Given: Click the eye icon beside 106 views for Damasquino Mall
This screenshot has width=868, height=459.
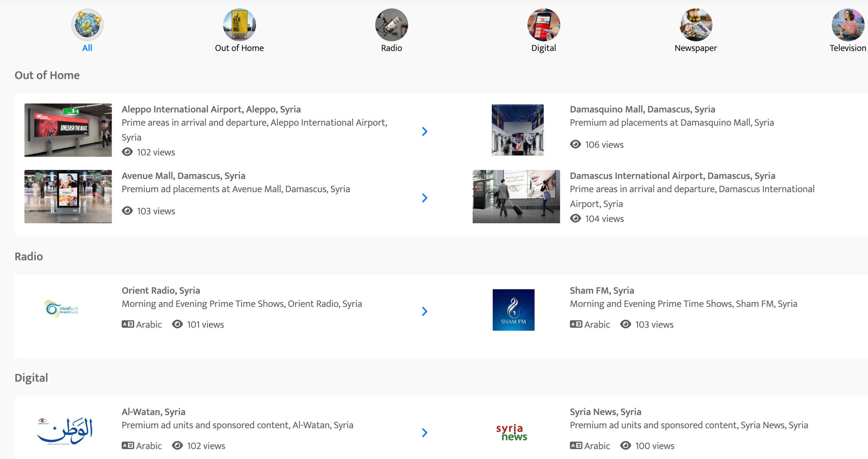Looking at the screenshot, I should (x=575, y=144).
